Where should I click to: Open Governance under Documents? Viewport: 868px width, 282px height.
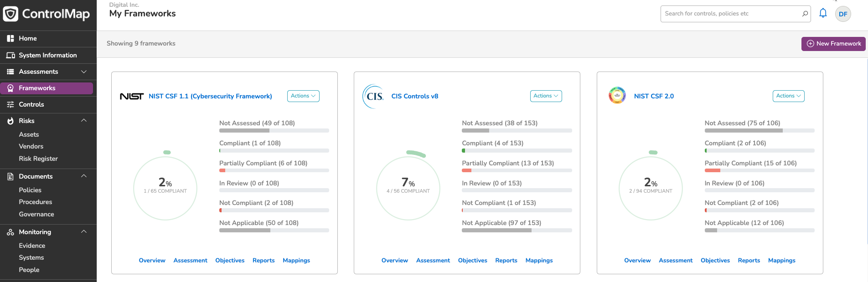coord(36,214)
